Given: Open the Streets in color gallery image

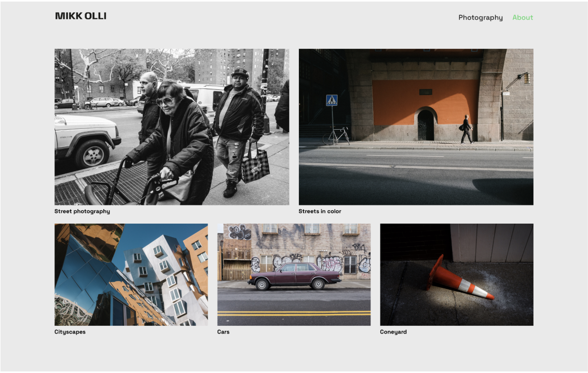Looking at the screenshot, I should coord(416,127).
